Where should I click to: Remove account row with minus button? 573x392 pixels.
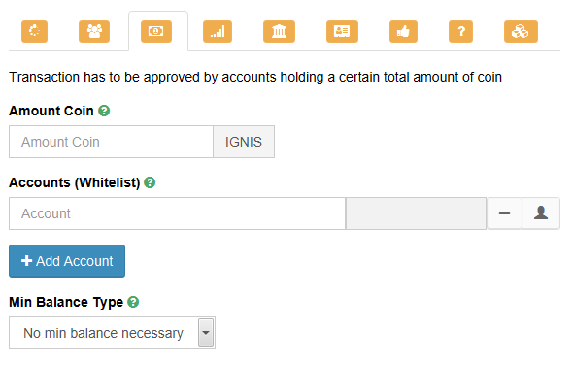coord(504,213)
